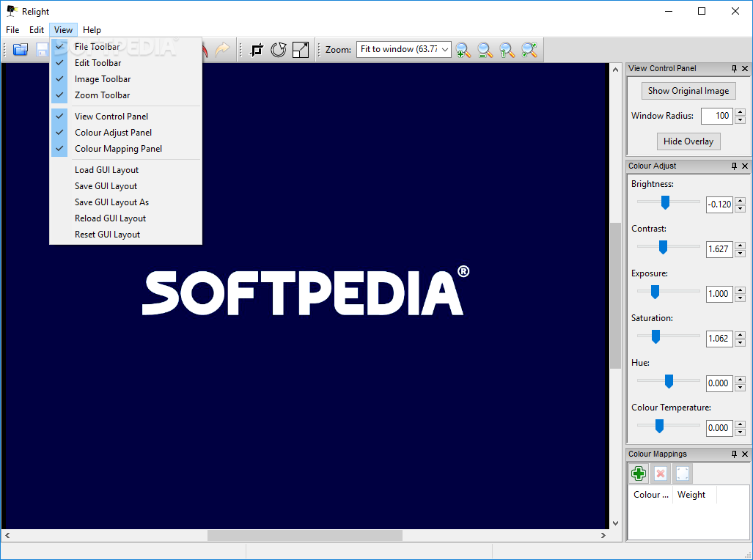Increase Exposure with up arrow
This screenshot has height=560, width=753.
740,290
